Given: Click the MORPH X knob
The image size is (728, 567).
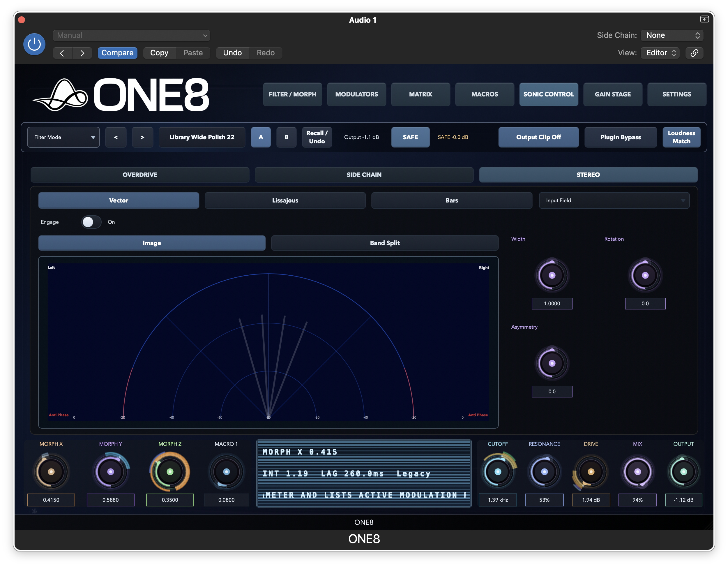Looking at the screenshot, I should click(x=51, y=472).
